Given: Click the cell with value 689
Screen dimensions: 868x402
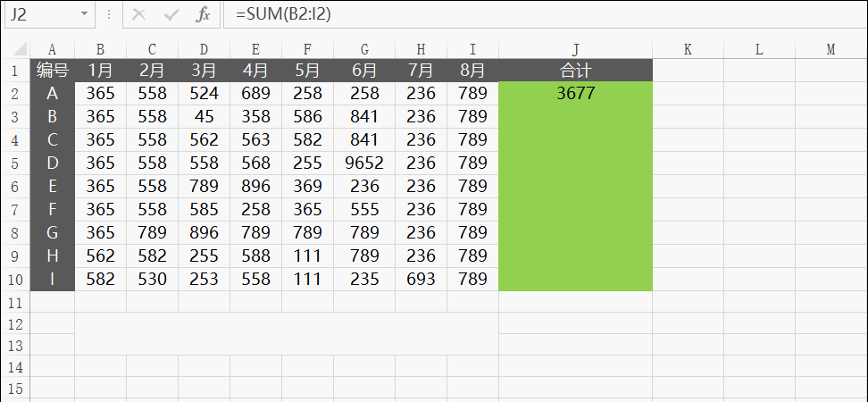Looking at the screenshot, I should coord(255,94).
